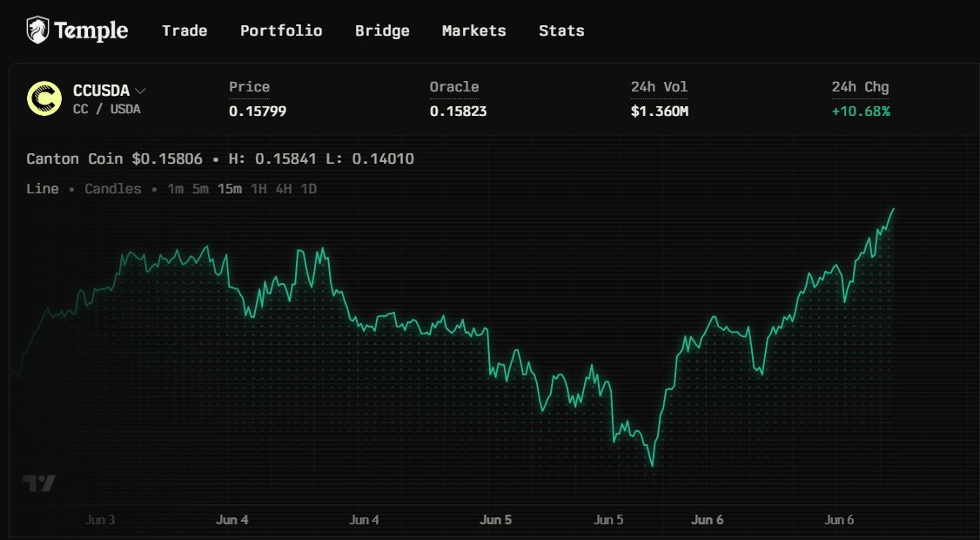The height and width of the screenshot is (540, 980).
Task: Select the 5m timeframe
Action: 200,189
